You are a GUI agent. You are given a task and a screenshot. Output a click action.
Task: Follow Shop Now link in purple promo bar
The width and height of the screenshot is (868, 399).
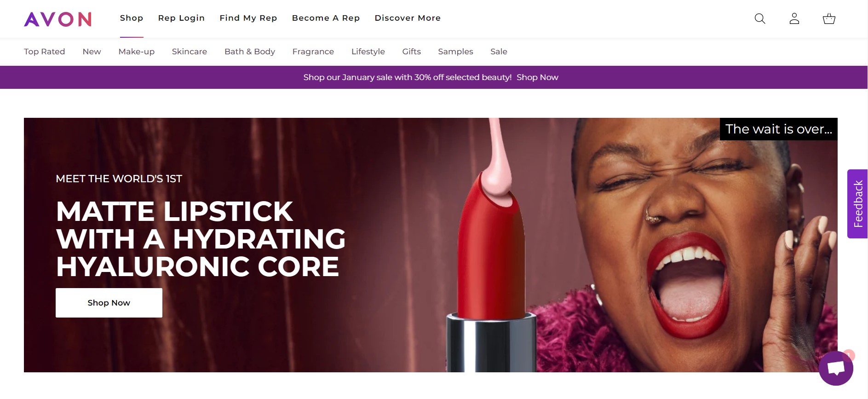pyautogui.click(x=537, y=77)
